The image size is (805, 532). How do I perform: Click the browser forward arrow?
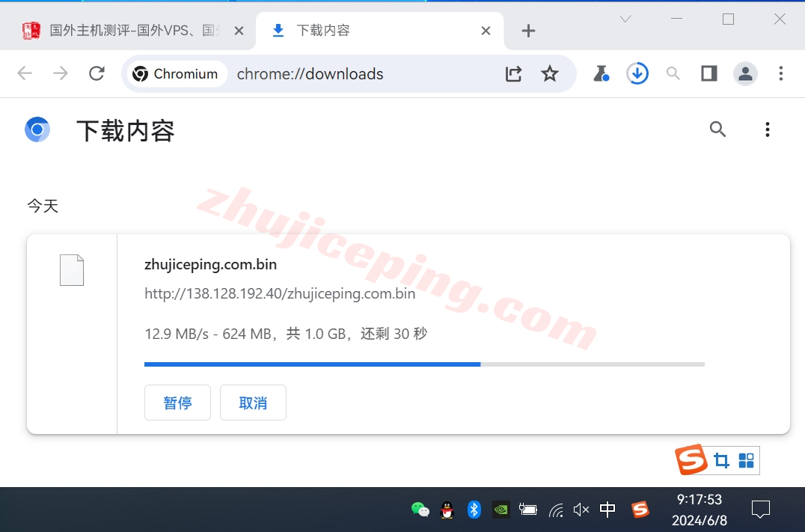coord(61,73)
